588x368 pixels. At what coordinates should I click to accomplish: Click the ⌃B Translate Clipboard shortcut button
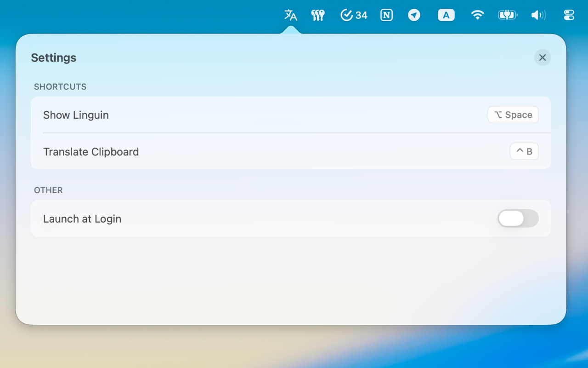[524, 151]
